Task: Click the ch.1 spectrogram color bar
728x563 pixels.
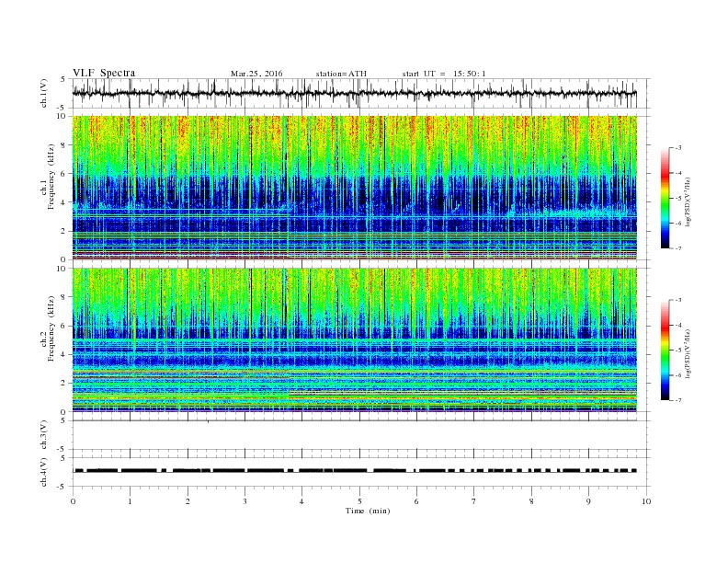Action: pyautogui.click(x=665, y=199)
